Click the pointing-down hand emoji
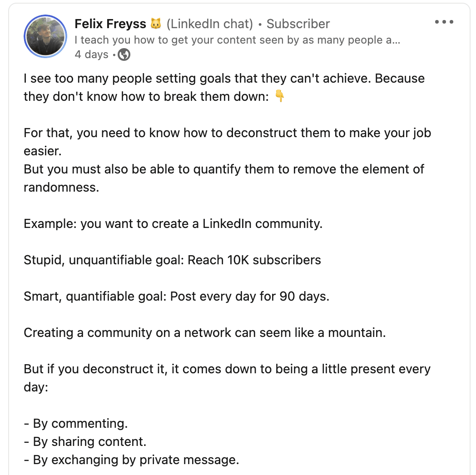This screenshot has height=475, width=476. 279,96
